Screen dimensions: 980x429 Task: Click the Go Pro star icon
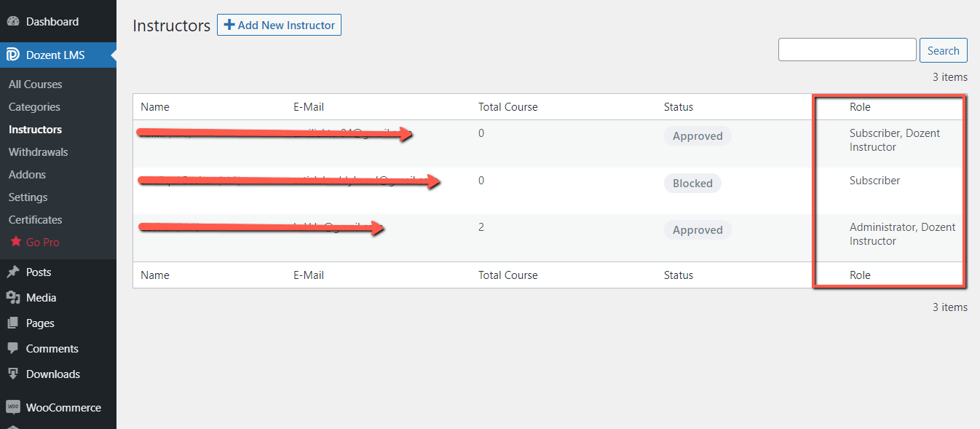(x=15, y=243)
